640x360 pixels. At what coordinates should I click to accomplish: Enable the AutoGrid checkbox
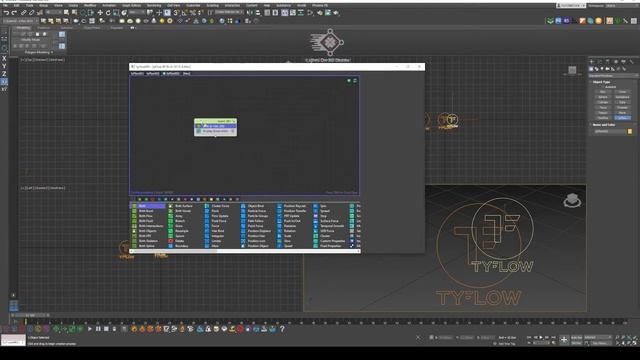point(602,87)
